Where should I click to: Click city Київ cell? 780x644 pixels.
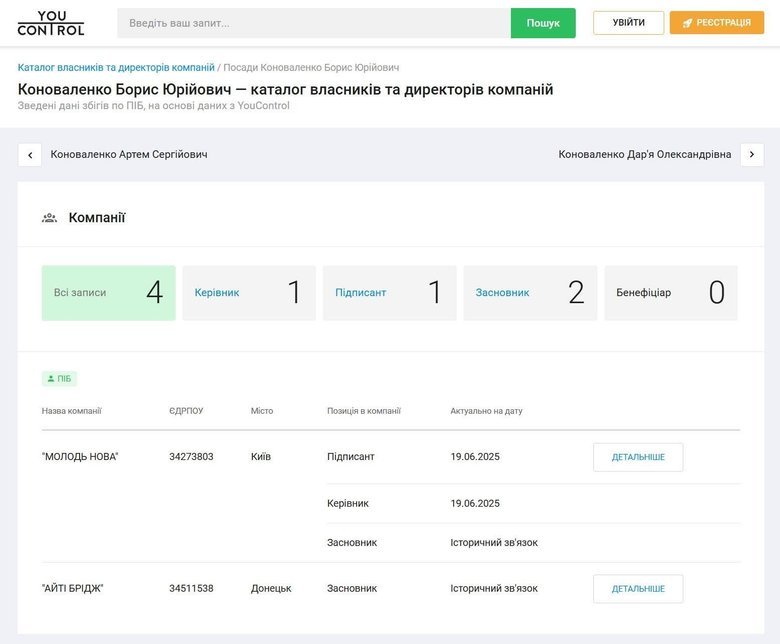point(261,457)
